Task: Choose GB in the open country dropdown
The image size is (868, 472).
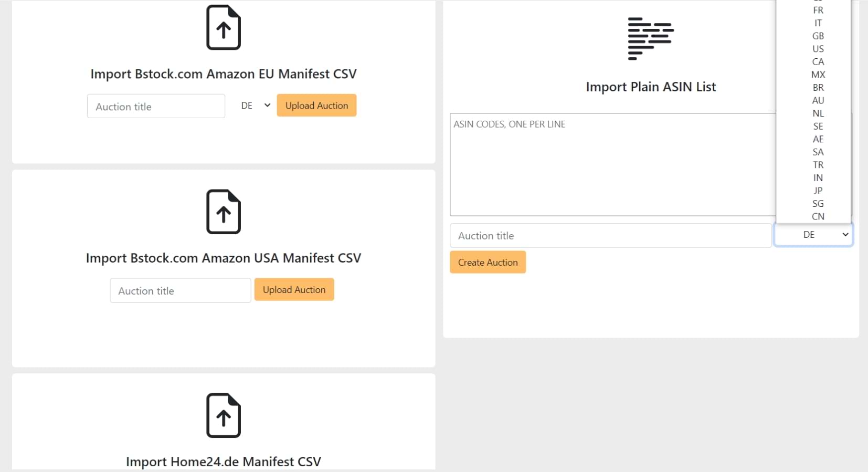Action: click(818, 36)
